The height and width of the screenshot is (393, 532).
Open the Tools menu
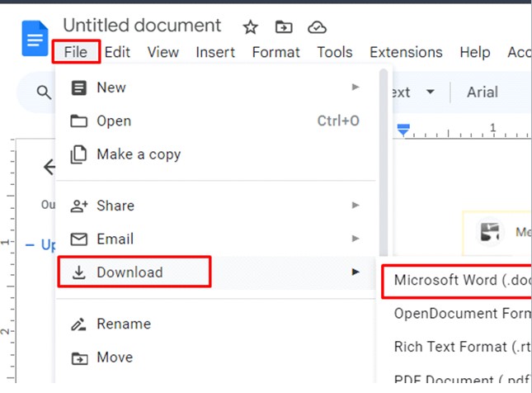tap(335, 52)
